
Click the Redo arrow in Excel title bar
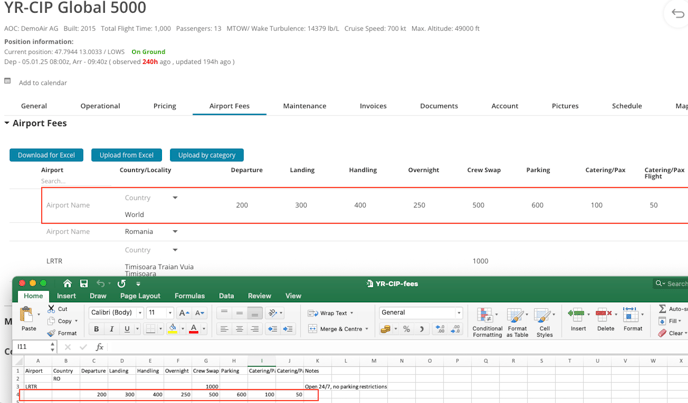tap(122, 284)
